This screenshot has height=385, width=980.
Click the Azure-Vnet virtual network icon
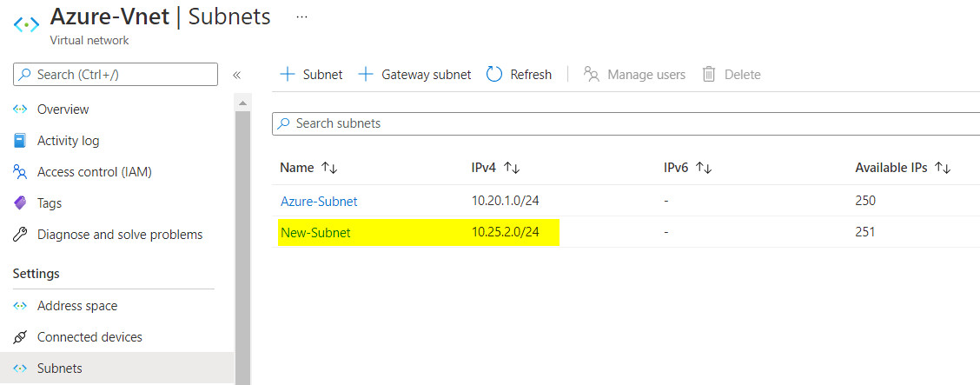pos(26,25)
